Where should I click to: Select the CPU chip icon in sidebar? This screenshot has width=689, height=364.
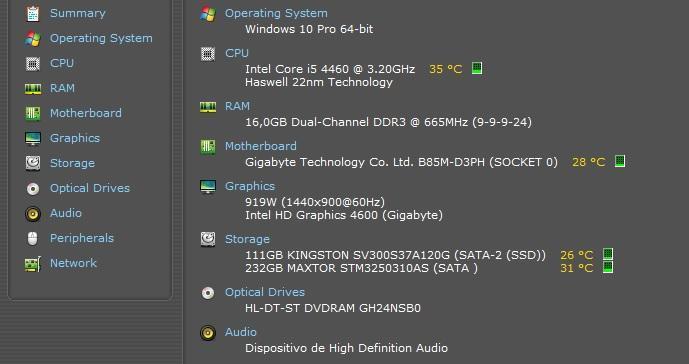tap(33, 63)
